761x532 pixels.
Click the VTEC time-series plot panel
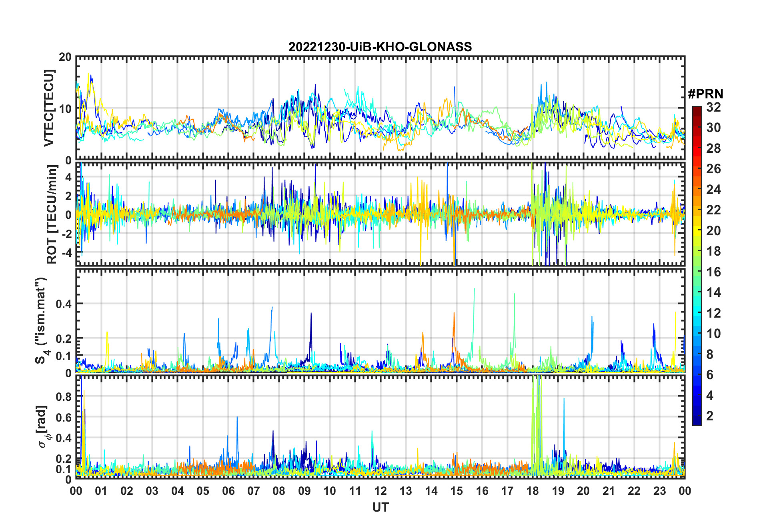tap(380, 108)
